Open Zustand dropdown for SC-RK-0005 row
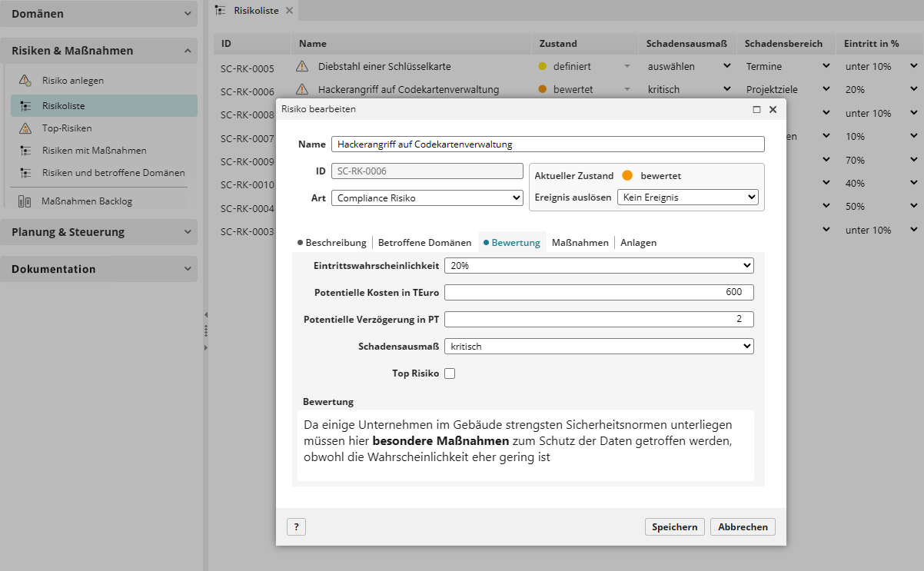The height and width of the screenshot is (571, 924). (x=627, y=67)
